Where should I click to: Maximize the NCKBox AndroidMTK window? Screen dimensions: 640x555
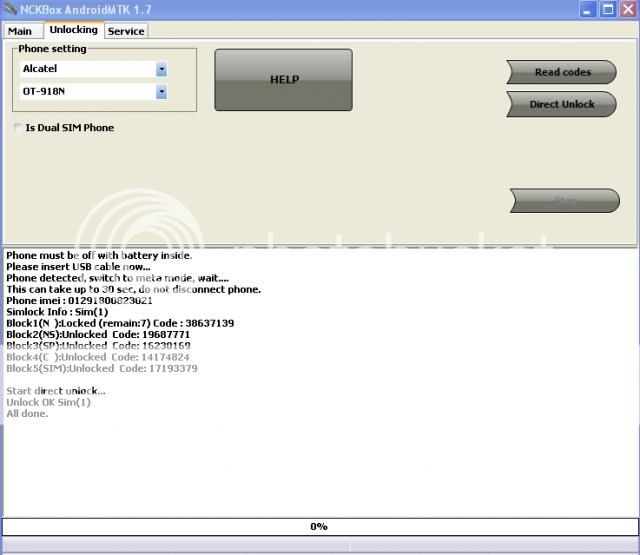[x=607, y=9]
